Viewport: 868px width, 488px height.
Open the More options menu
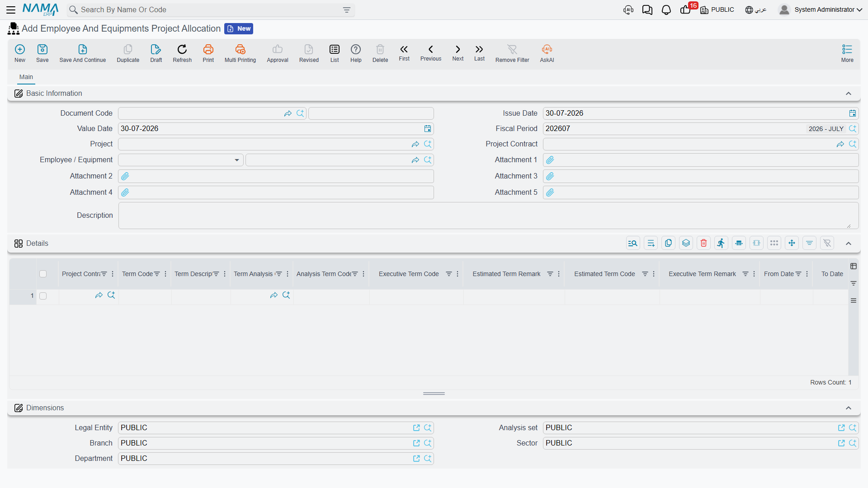(847, 53)
